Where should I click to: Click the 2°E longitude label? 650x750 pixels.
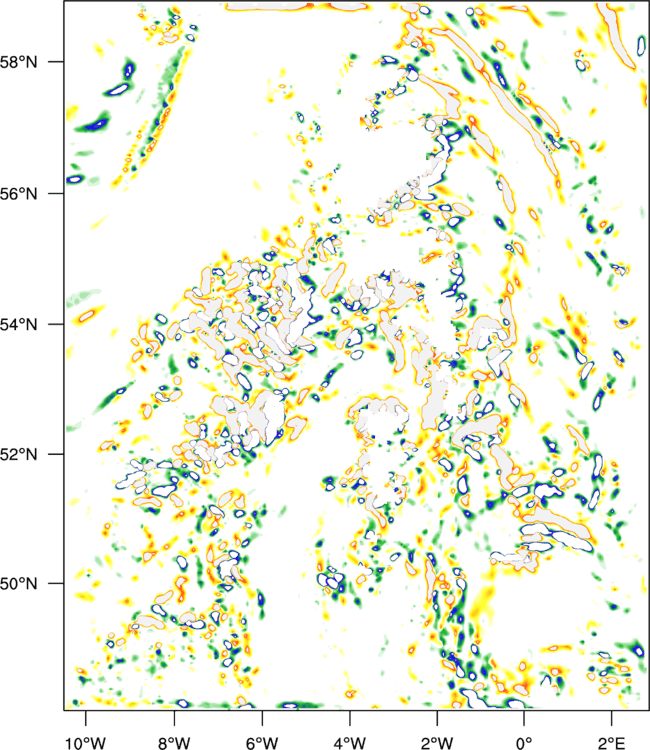point(612,743)
